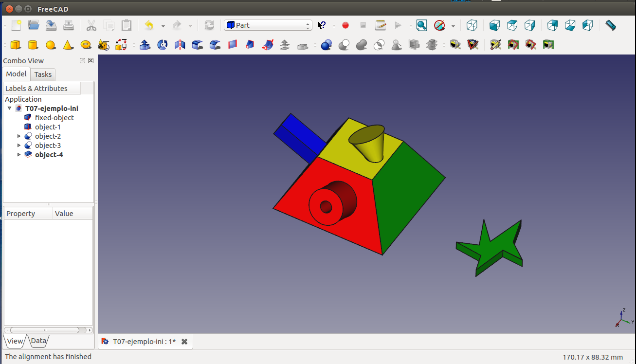Open the undo history dropdown arrow
Screen dimensions: 636x364
pos(163,26)
